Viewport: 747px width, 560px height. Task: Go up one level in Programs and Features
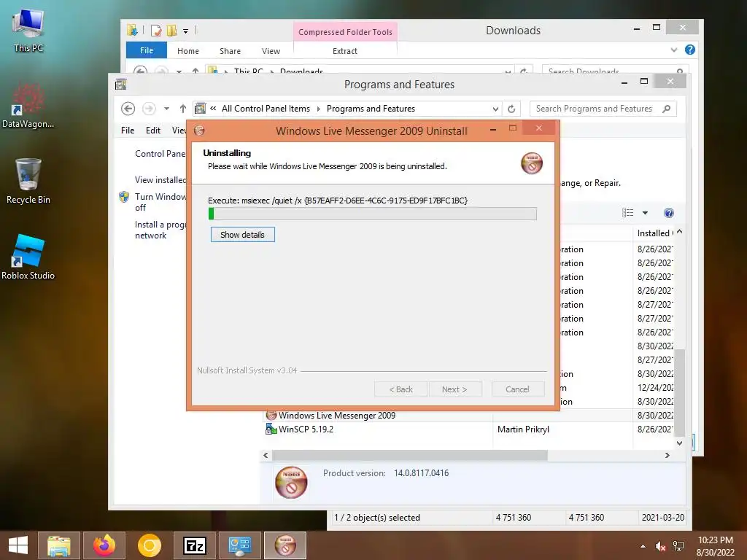tap(182, 109)
